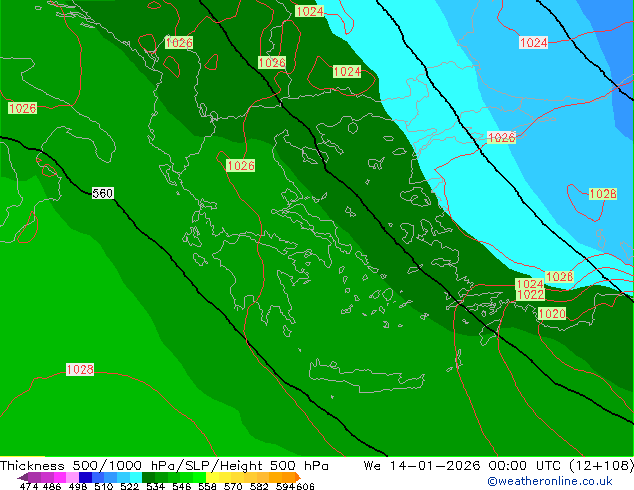634x490 pixels.
Task: Select the darkest green swatch above 534
Action: [x=148, y=477]
